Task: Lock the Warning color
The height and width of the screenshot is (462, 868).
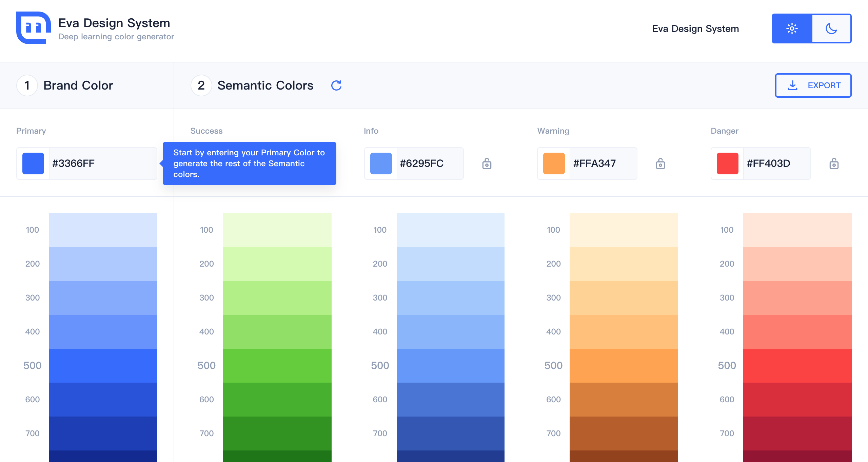Action: (x=660, y=163)
